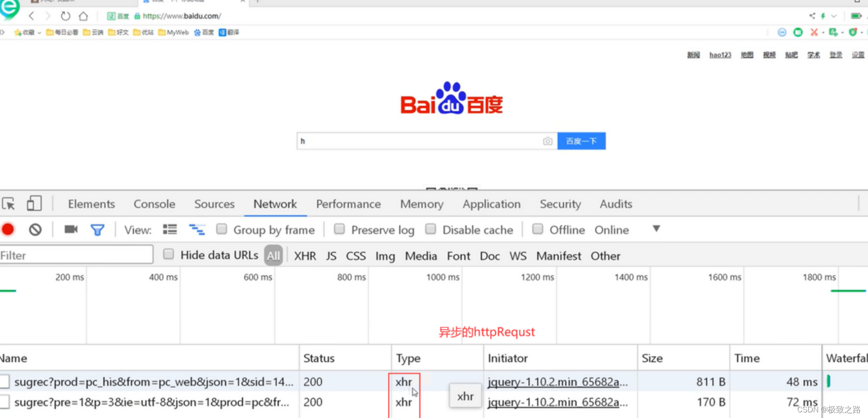Click the green circle extension icon

pos(798,32)
